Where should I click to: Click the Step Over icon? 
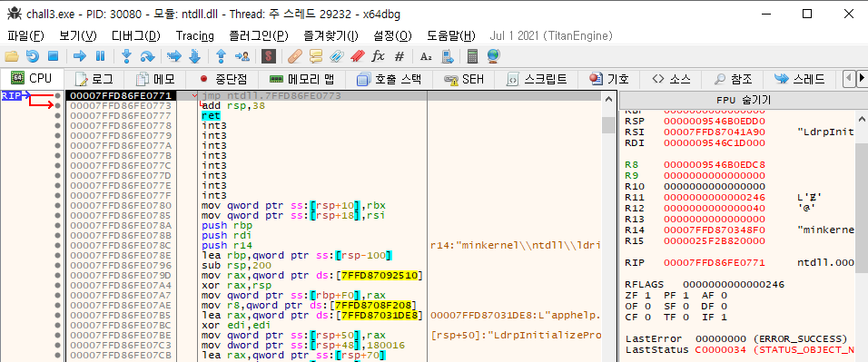[147, 56]
